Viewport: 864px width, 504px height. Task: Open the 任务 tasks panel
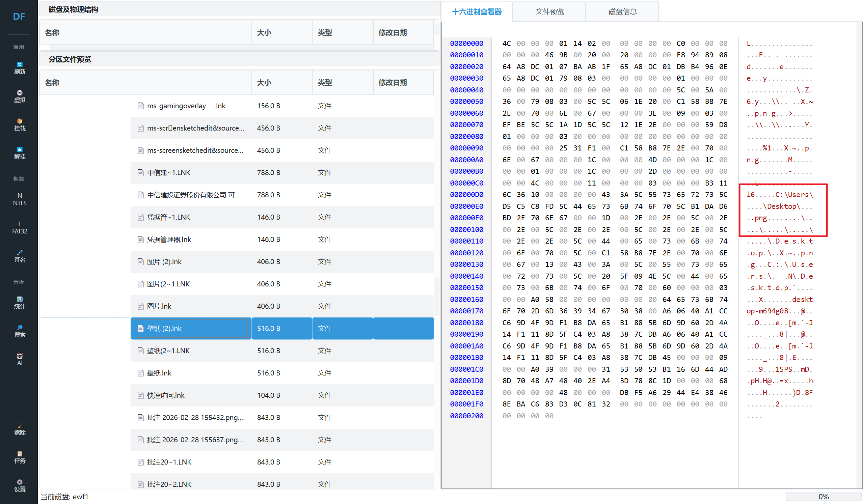click(x=20, y=457)
